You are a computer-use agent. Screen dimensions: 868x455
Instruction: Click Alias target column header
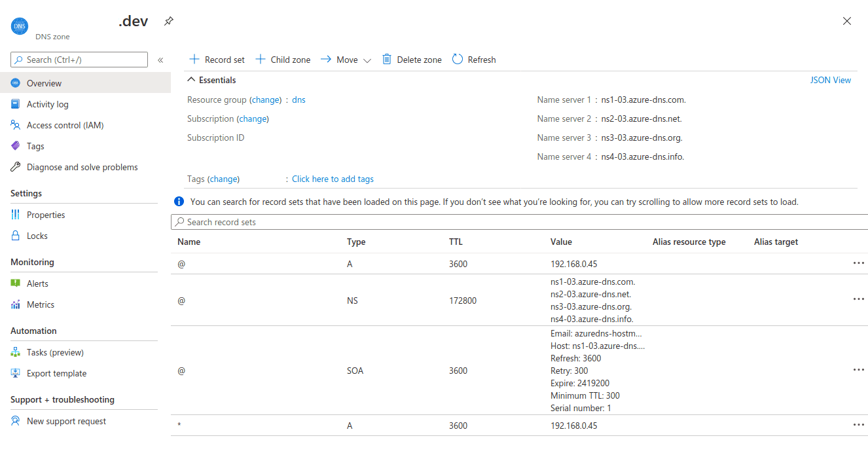point(776,242)
